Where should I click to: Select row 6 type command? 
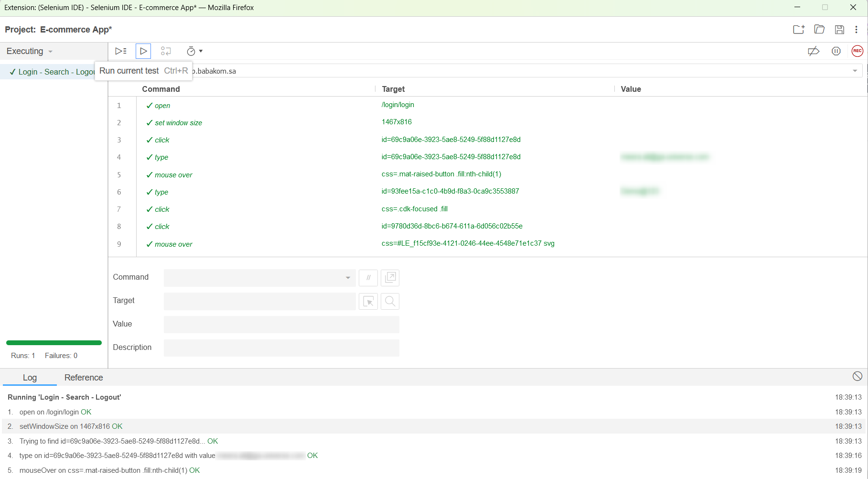pyautogui.click(x=161, y=192)
